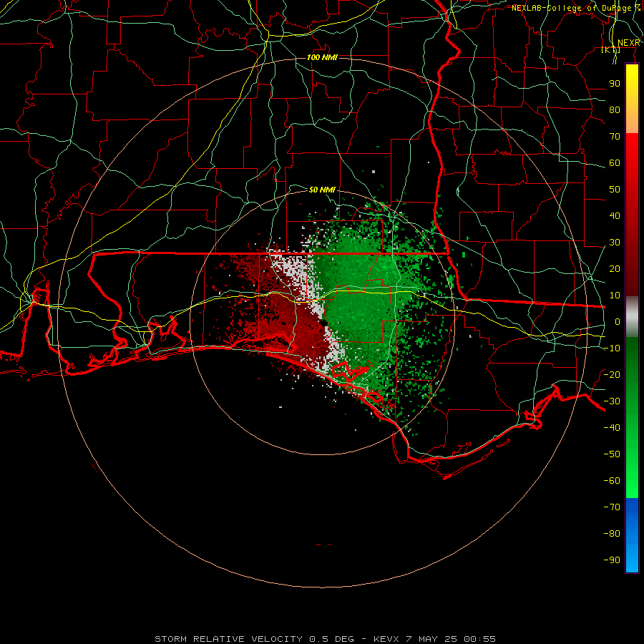Click the -50 velocity scale label
Image resolution: width=644 pixels, height=644 pixels.
(x=612, y=454)
